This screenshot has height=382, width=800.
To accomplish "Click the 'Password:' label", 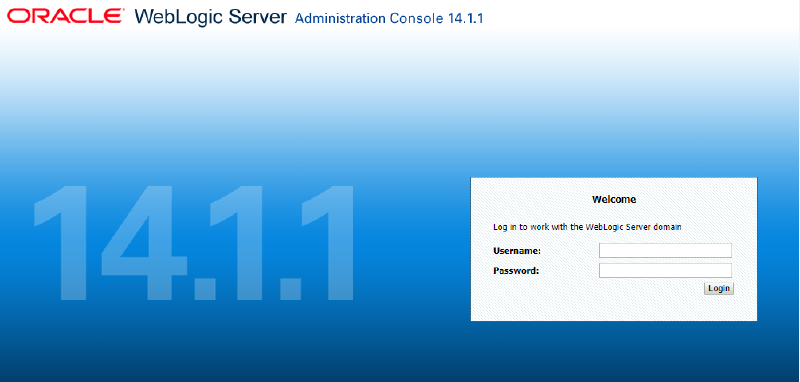I will [x=516, y=271].
